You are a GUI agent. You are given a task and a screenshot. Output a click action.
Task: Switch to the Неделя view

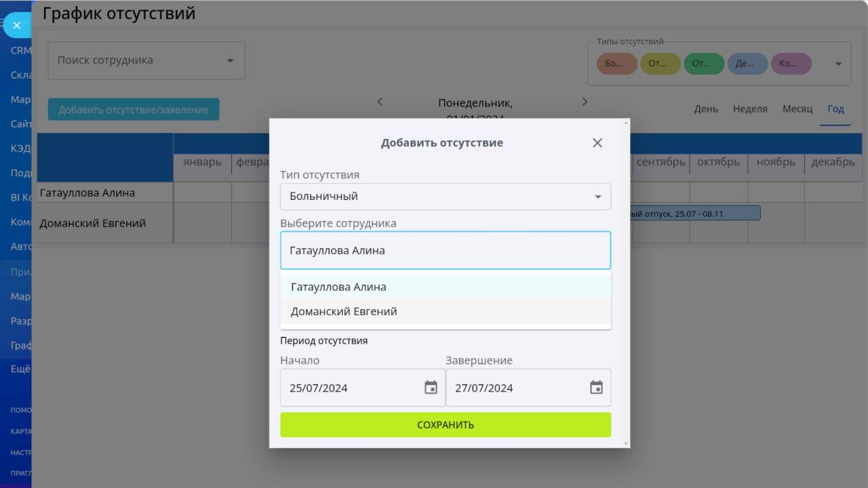tap(750, 109)
